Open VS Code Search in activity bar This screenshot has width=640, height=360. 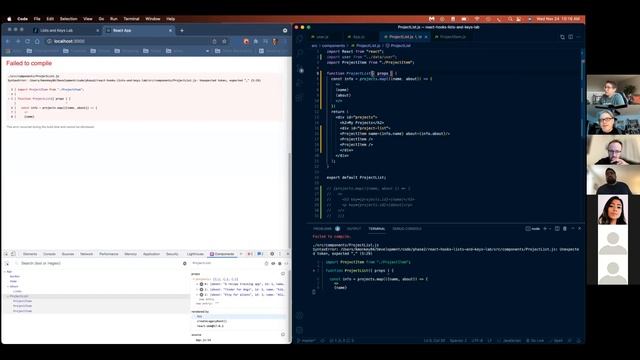coord(300,53)
